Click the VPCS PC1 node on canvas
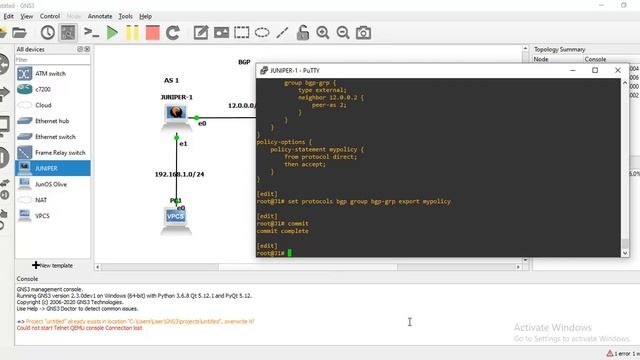This screenshot has height=360, width=640. [x=176, y=220]
